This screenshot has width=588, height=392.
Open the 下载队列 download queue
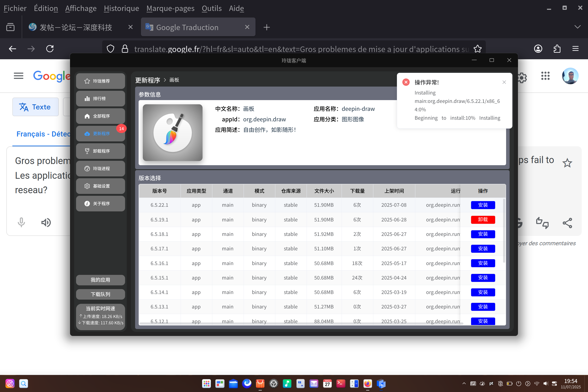pos(100,294)
